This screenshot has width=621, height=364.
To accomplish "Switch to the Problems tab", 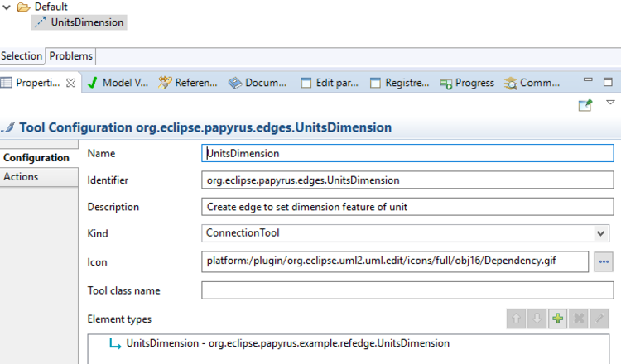I will click(71, 55).
